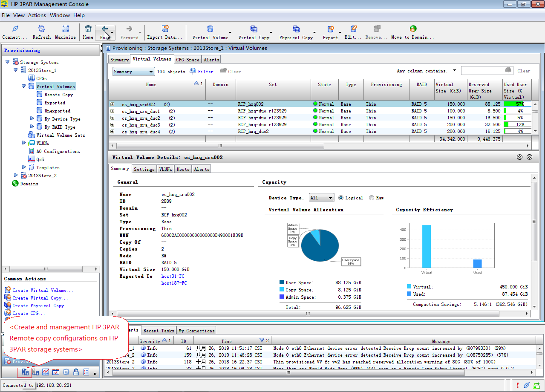Click Create Virtual Volume common action
The image size is (545, 392).
pos(43,290)
